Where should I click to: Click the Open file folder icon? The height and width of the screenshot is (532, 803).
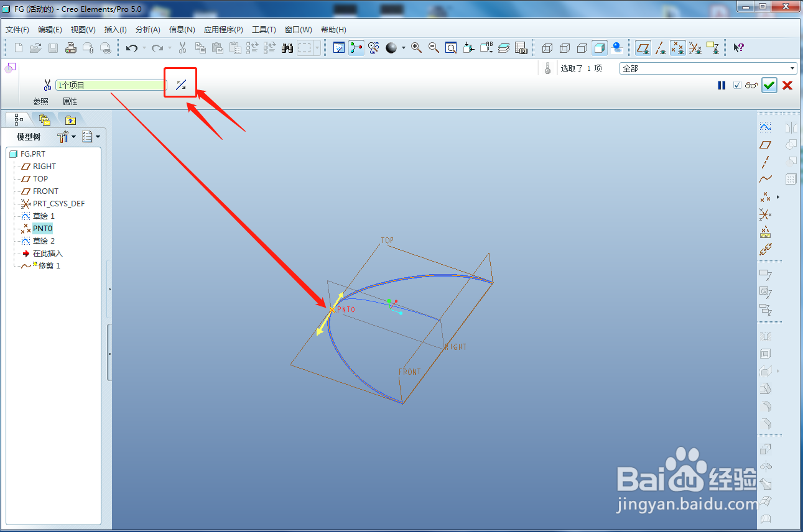(36, 48)
